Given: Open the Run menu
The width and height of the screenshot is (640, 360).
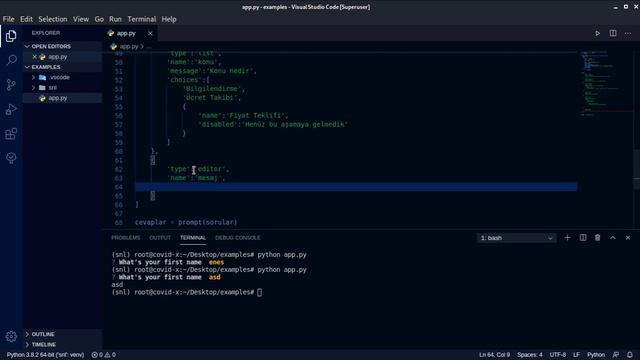Looking at the screenshot, I should 115,19.
